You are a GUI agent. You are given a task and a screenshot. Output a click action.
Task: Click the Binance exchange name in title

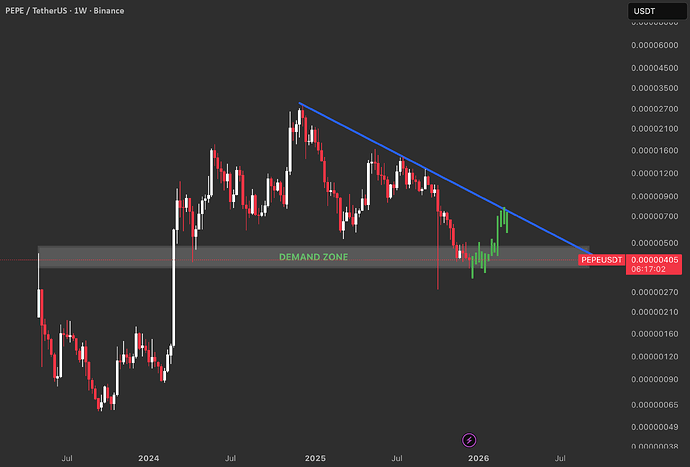[x=109, y=11]
